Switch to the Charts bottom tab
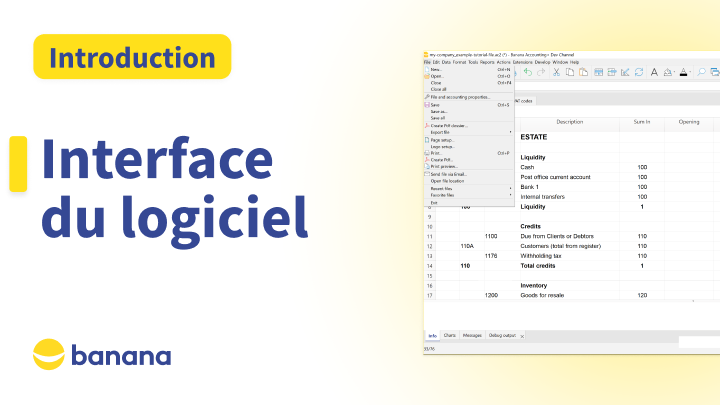 click(450, 336)
